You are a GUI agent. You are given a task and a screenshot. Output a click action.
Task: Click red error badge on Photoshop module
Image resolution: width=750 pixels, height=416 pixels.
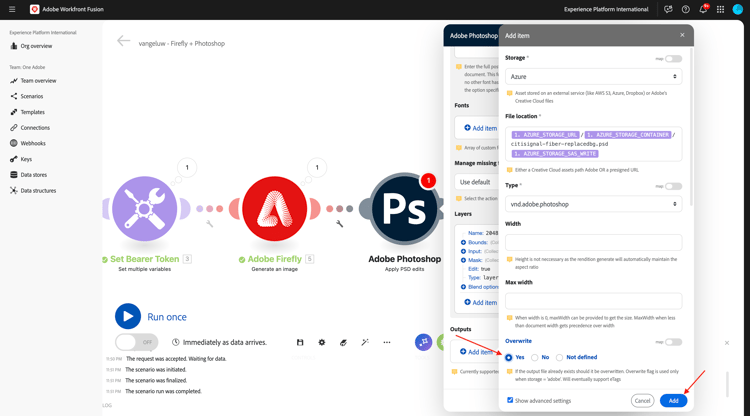[x=429, y=180]
